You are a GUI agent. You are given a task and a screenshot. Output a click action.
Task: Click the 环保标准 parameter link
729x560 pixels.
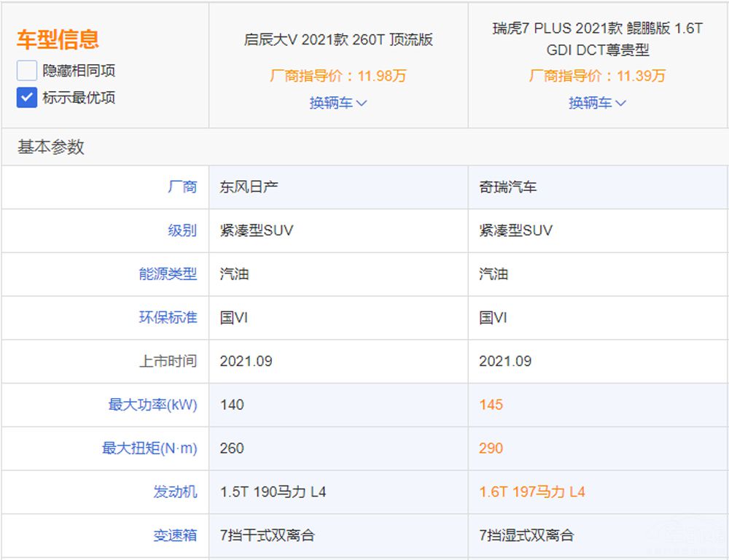click(168, 318)
